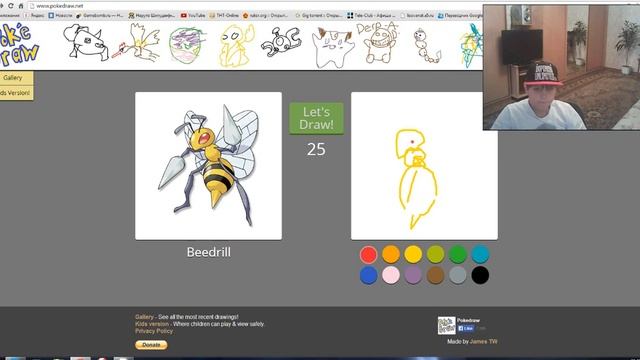Open the black dog-like header drawing
This screenshot has width=640, height=360.
click(85, 42)
